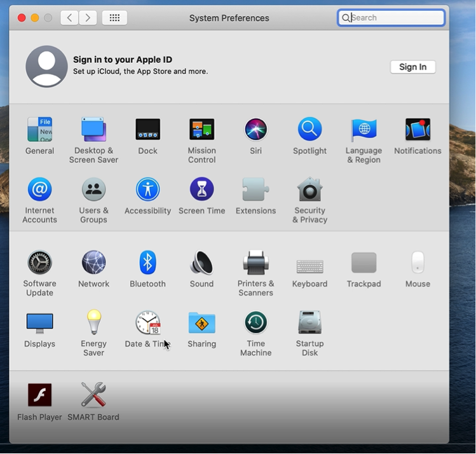Click the Show All grid button

[114, 18]
